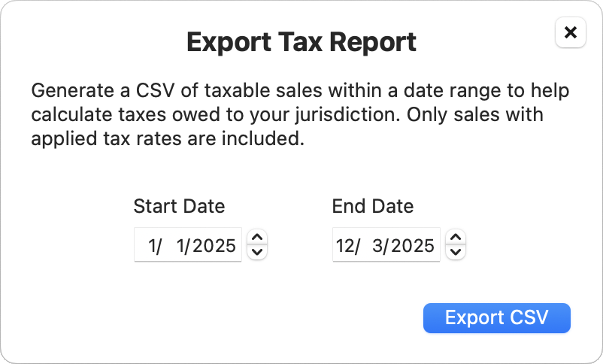Close the Export Tax Report dialog
This screenshot has height=364, width=603.
click(x=570, y=33)
